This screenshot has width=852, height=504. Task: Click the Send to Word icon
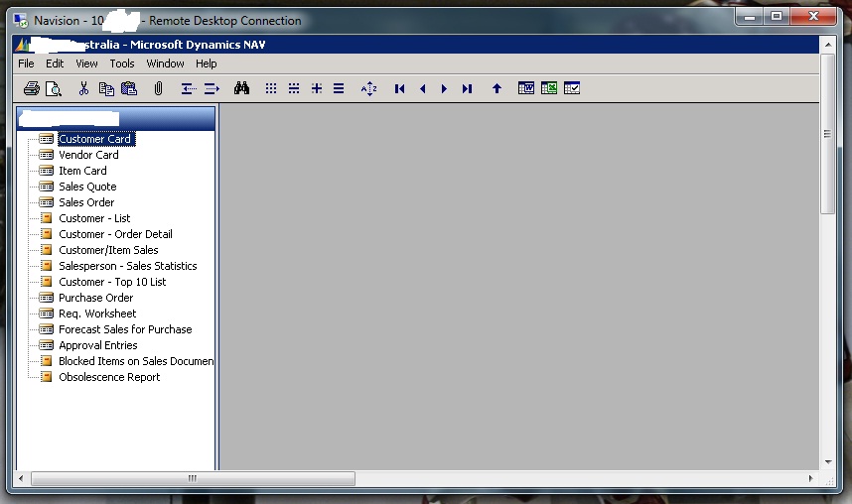pos(526,88)
